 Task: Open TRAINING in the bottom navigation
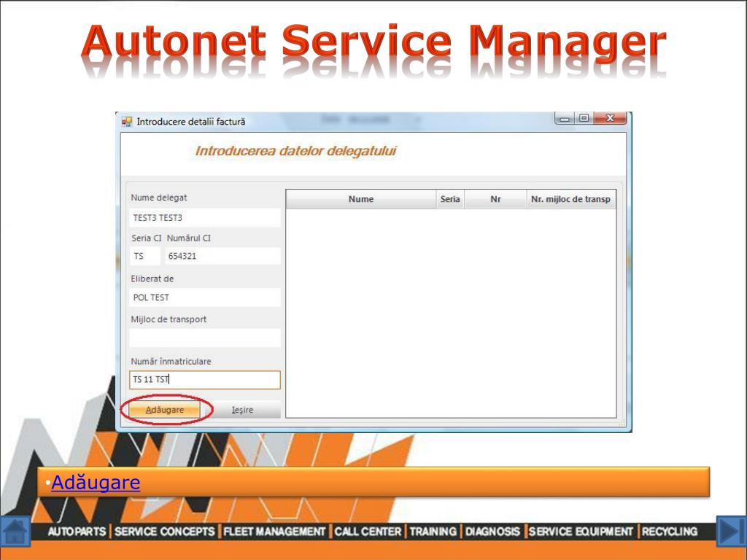(x=433, y=532)
